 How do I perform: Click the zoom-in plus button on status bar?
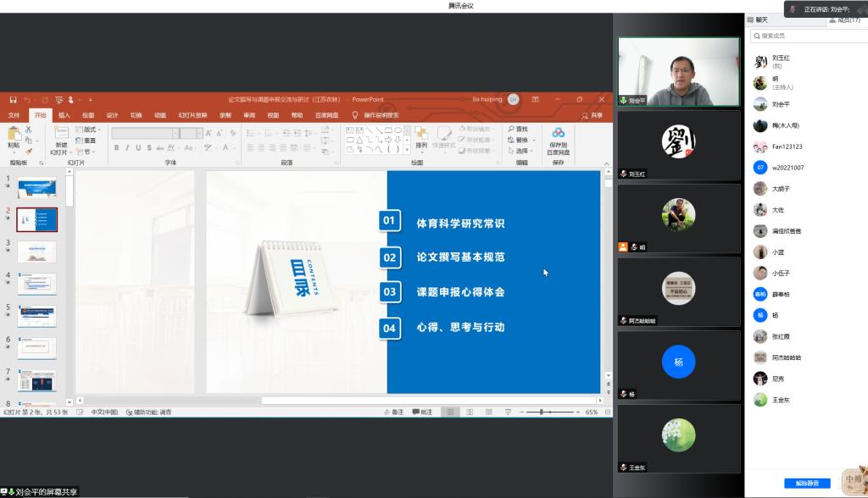[578, 412]
